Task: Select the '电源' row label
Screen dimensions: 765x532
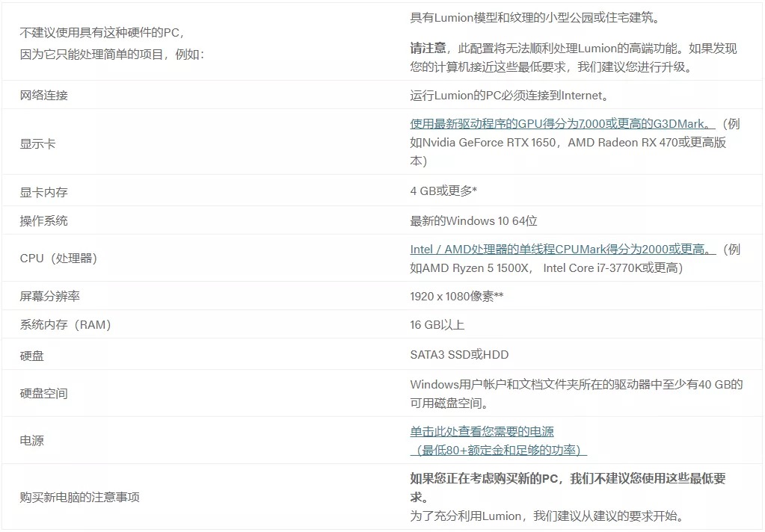Action: (31, 440)
